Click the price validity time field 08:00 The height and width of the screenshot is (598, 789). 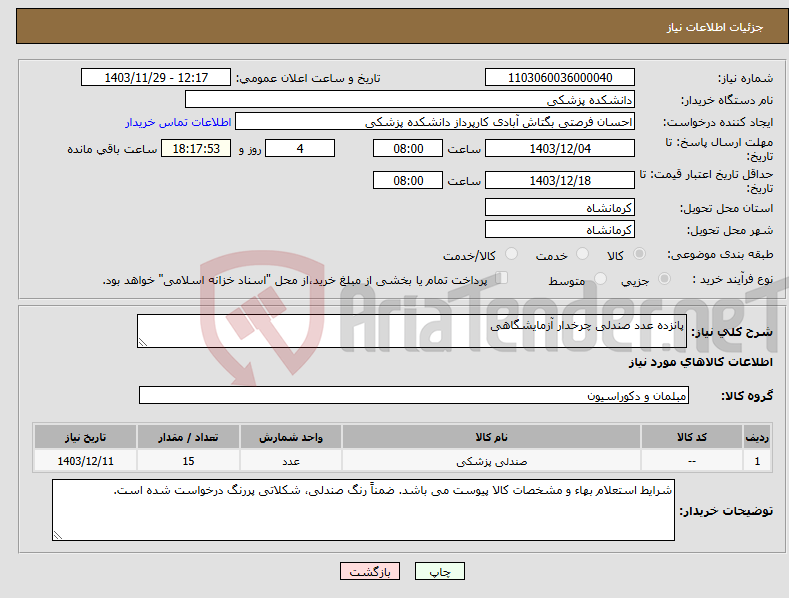pos(408,180)
